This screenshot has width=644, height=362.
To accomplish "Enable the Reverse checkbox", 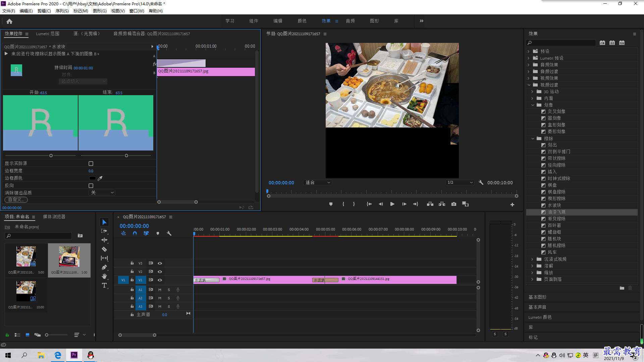I will tap(91, 186).
